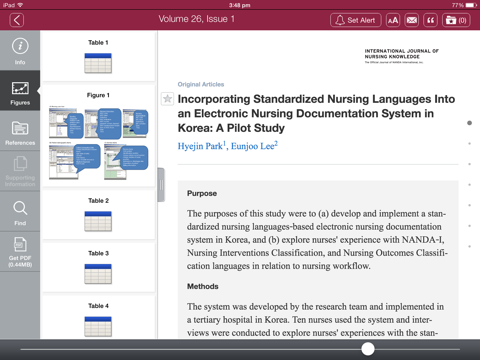Open the Figure 1 thumbnail image
The height and width of the screenshot is (360, 480).
click(99, 143)
